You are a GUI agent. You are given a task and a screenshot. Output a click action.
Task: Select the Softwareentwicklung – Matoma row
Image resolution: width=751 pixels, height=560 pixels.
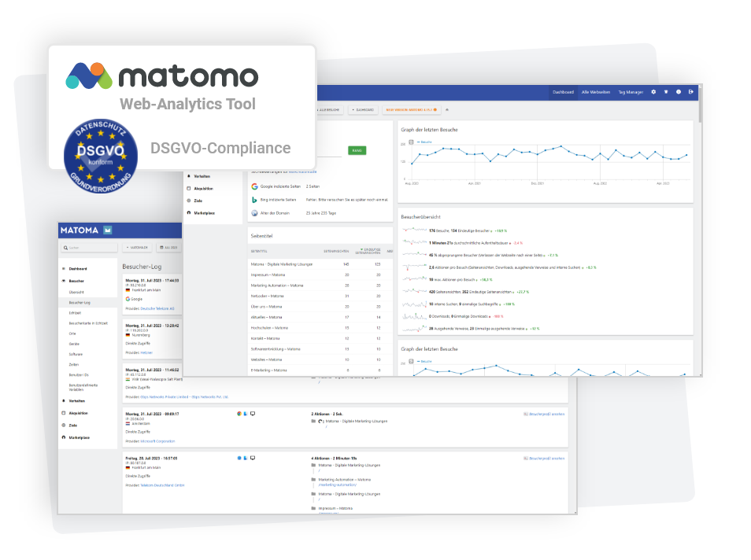click(320, 349)
